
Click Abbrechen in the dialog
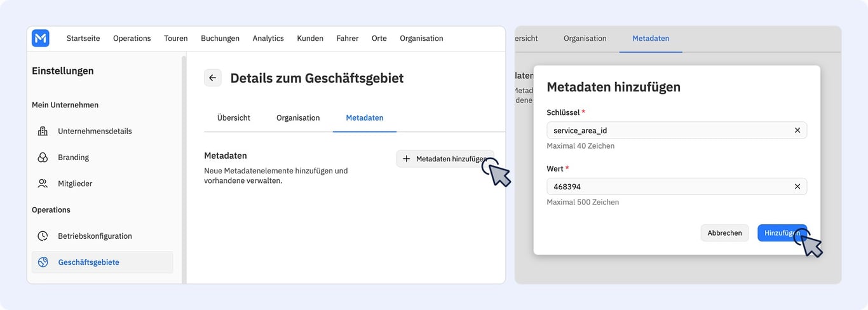[x=724, y=233]
